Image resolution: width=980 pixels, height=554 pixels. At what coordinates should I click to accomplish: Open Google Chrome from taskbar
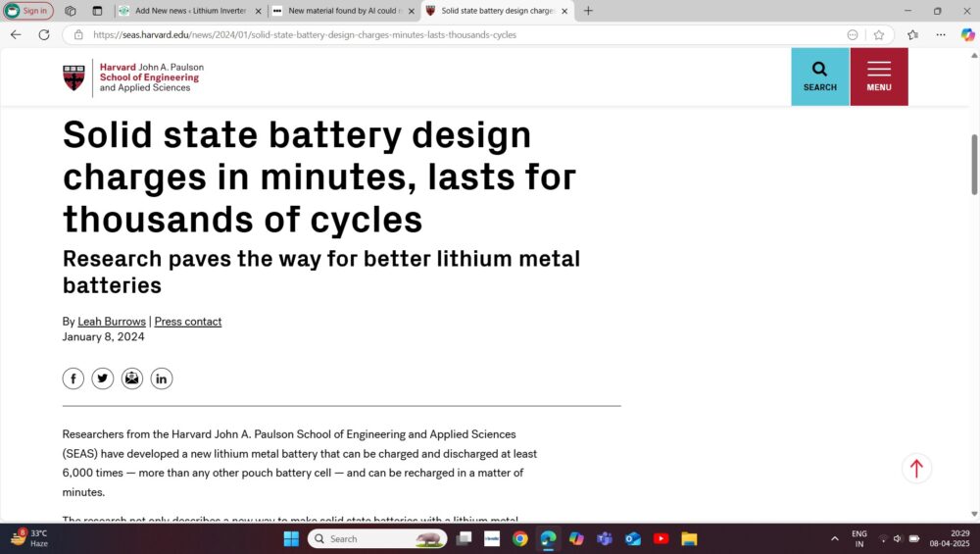(520, 538)
